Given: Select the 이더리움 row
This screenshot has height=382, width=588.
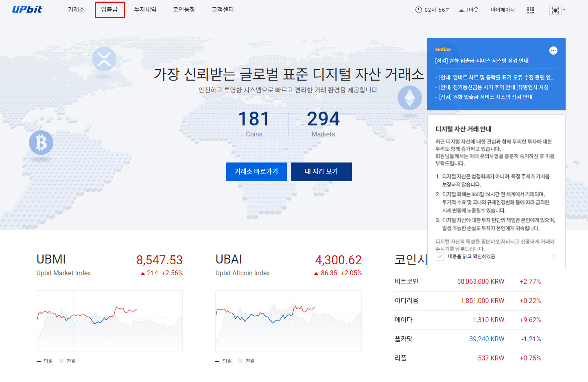Looking at the screenshot, I should pos(468,301).
